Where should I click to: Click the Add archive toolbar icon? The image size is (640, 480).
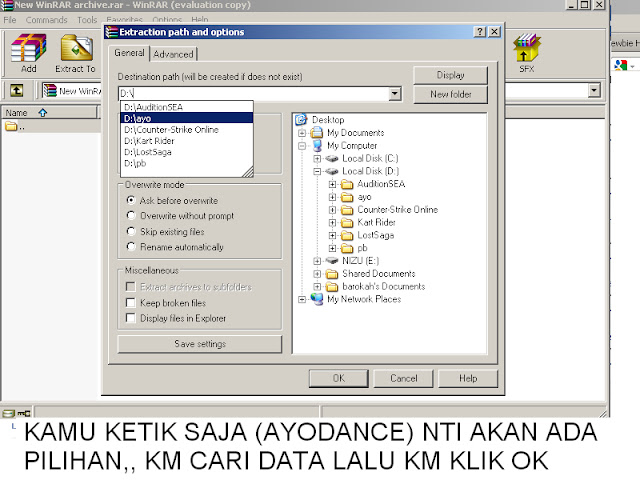tap(29, 49)
